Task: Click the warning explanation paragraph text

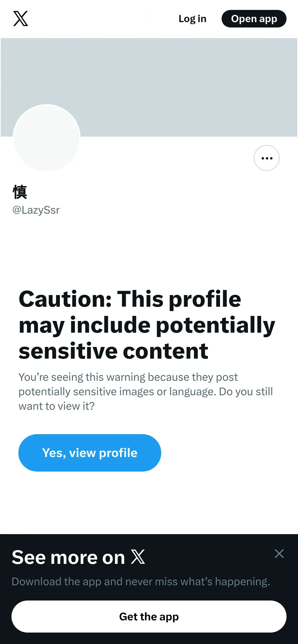Action: (145, 391)
